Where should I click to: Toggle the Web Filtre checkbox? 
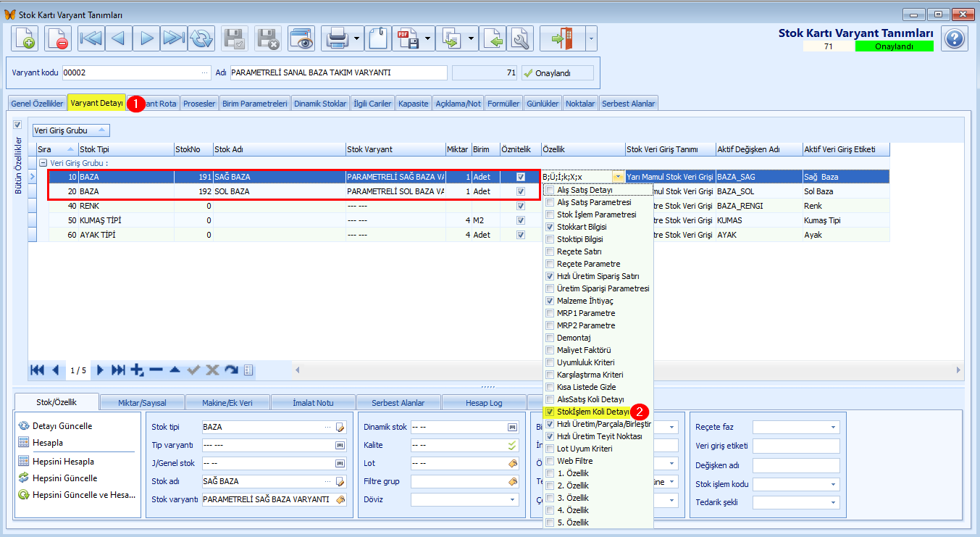[x=550, y=461]
